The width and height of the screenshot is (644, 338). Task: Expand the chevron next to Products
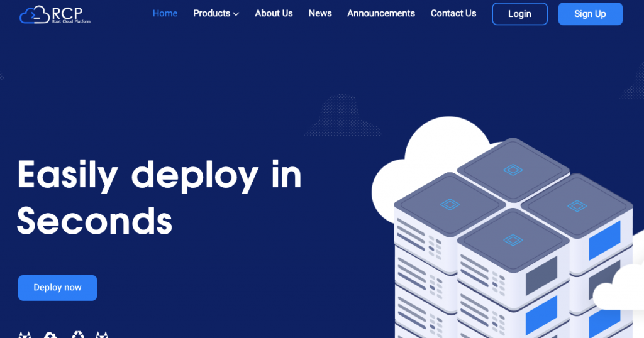click(x=236, y=14)
